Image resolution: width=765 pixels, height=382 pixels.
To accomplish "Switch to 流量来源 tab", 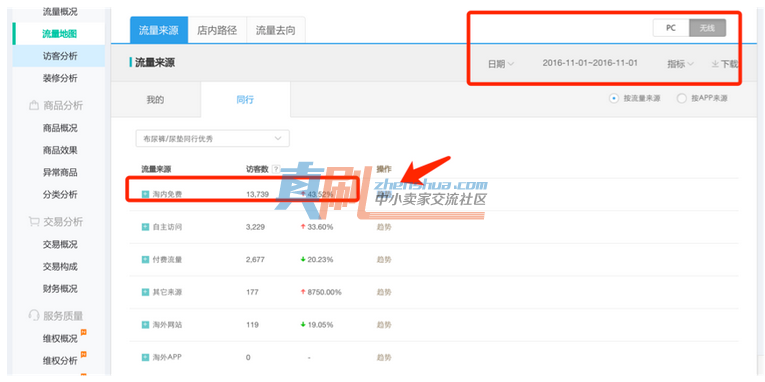I will 159,30.
